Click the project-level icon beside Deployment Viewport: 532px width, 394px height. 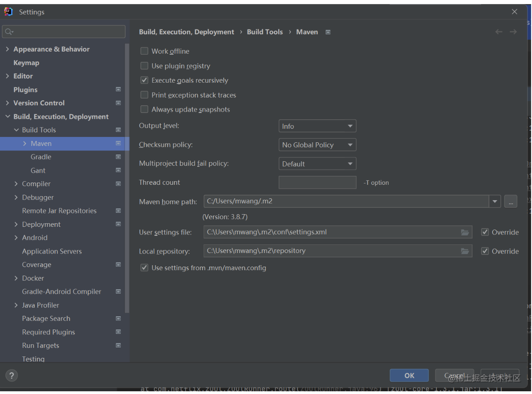pyautogui.click(x=119, y=224)
